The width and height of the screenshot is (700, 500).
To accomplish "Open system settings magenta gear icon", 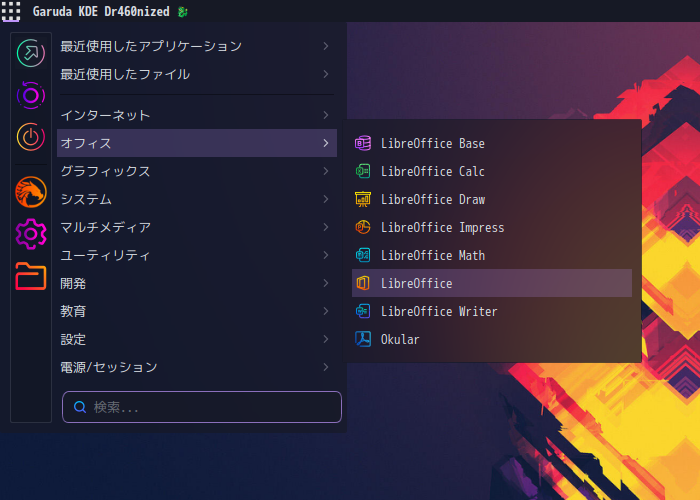I will 31,234.
